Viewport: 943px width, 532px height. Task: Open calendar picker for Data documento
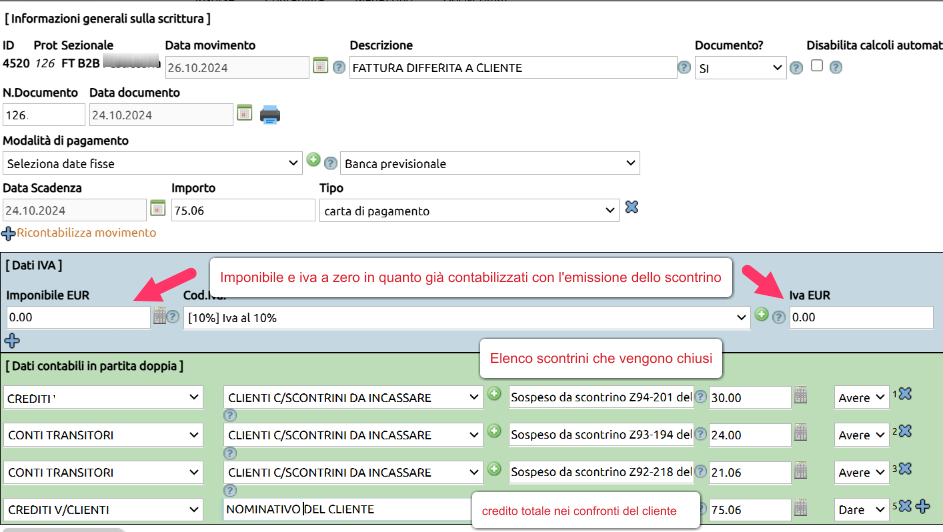[x=244, y=112]
